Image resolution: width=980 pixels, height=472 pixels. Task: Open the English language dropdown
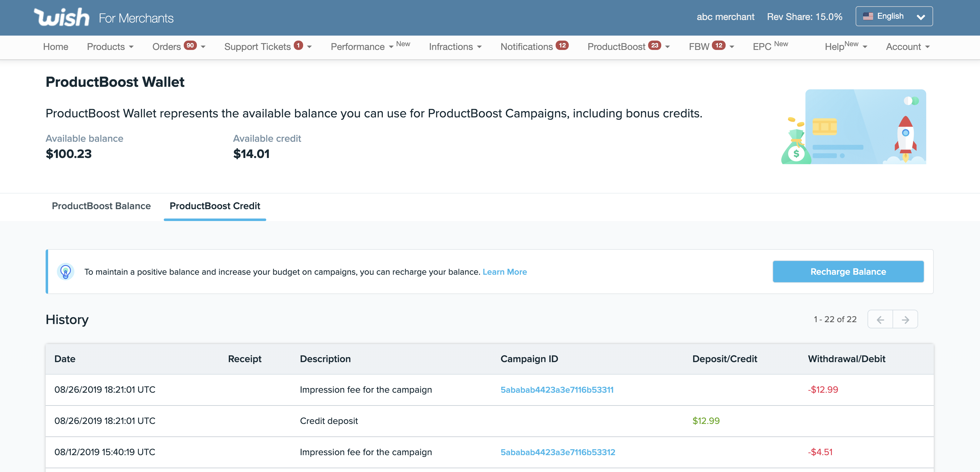pos(894,16)
